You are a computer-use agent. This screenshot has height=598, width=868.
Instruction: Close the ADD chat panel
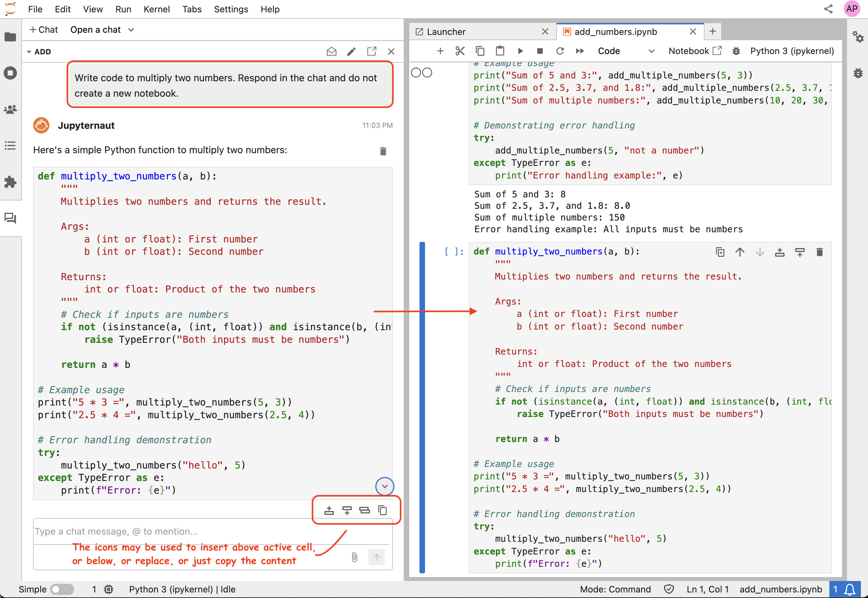(x=391, y=51)
